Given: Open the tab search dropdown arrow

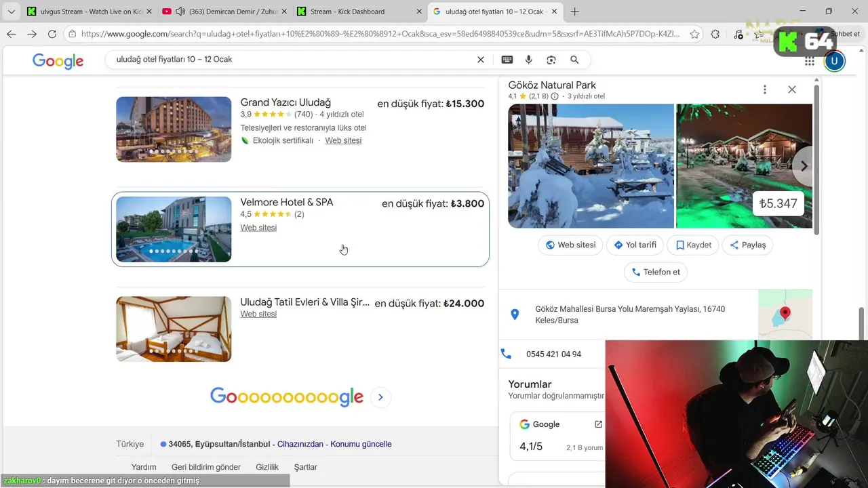Looking at the screenshot, I should pos(11,12).
